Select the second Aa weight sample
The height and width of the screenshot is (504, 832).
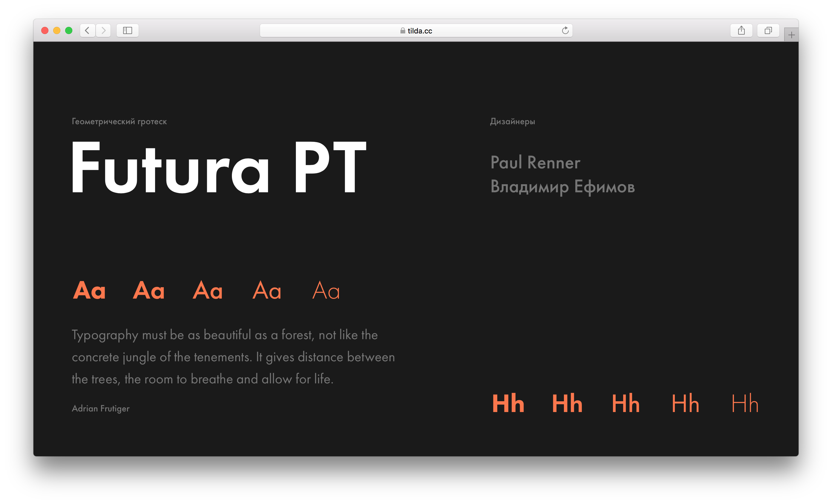[149, 290]
